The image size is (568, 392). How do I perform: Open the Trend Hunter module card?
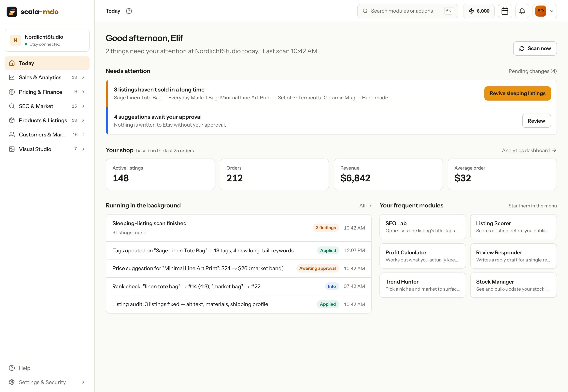tap(423, 285)
